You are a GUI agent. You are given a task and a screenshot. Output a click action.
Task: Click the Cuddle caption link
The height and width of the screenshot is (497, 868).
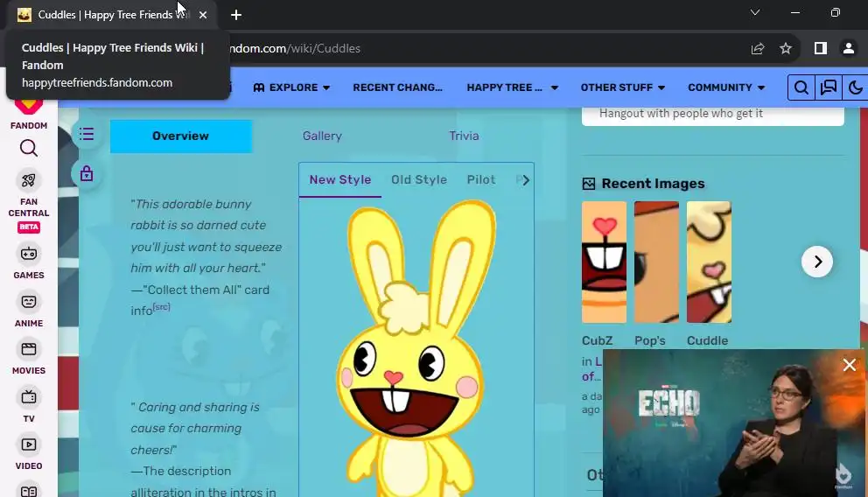[x=708, y=341]
